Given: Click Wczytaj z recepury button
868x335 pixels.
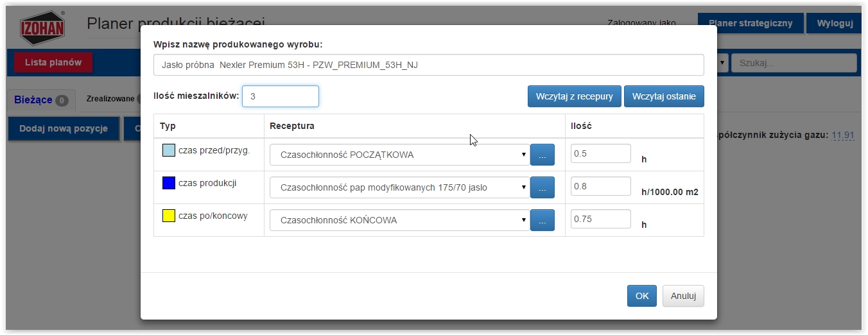Looking at the screenshot, I should (x=575, y=96).
